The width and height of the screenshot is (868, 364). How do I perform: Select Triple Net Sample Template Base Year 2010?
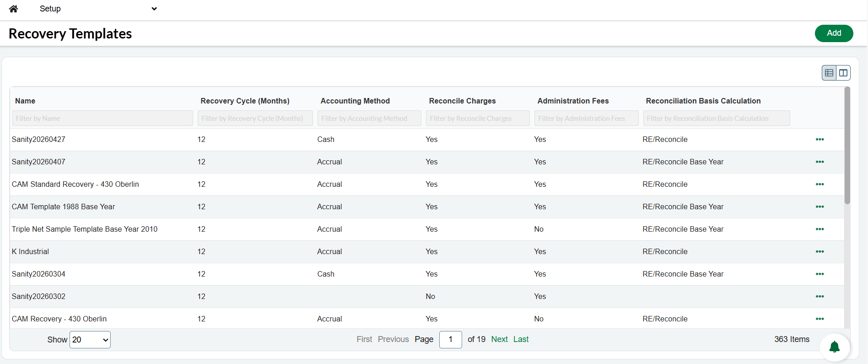tap(85, 229)
